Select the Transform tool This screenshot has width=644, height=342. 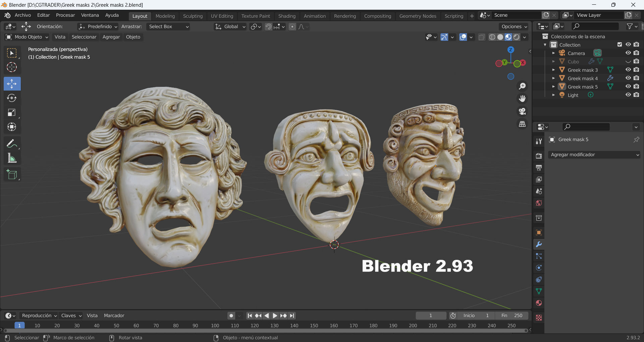coord(12,127)
